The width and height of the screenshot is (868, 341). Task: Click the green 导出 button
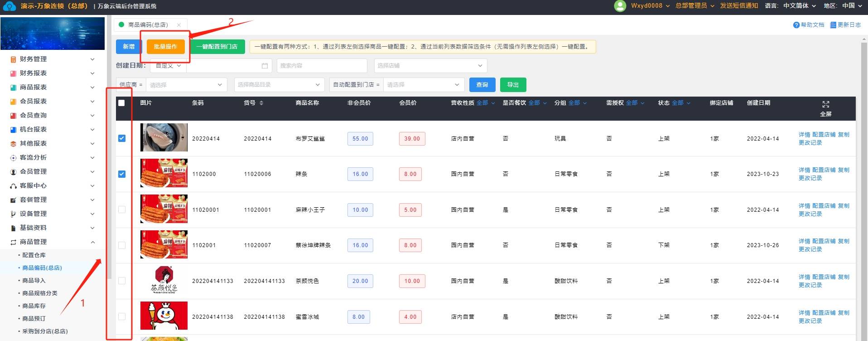513,85
